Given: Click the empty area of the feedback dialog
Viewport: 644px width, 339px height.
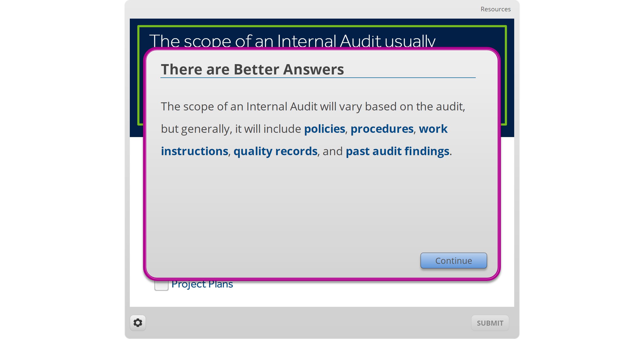Looking at the screenshot, I should (x=302, y=206).
